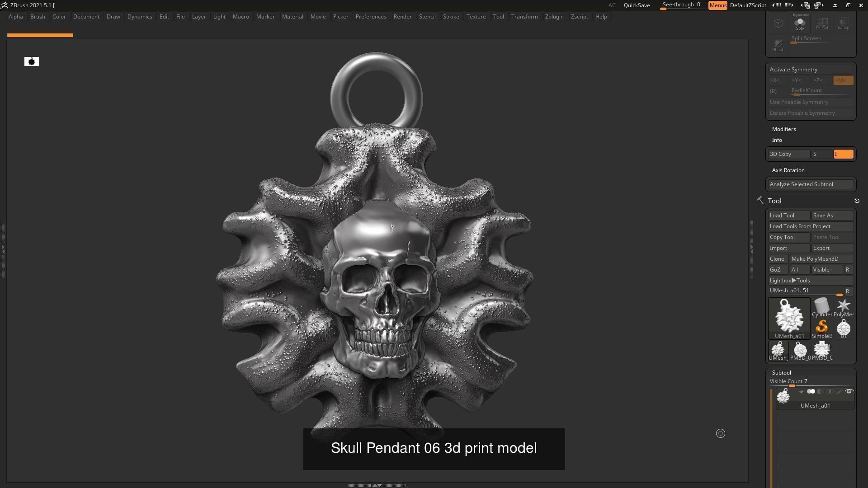Open the Transform menu
868x488 pixels.
pyautogui.click(x=524, y=17)
